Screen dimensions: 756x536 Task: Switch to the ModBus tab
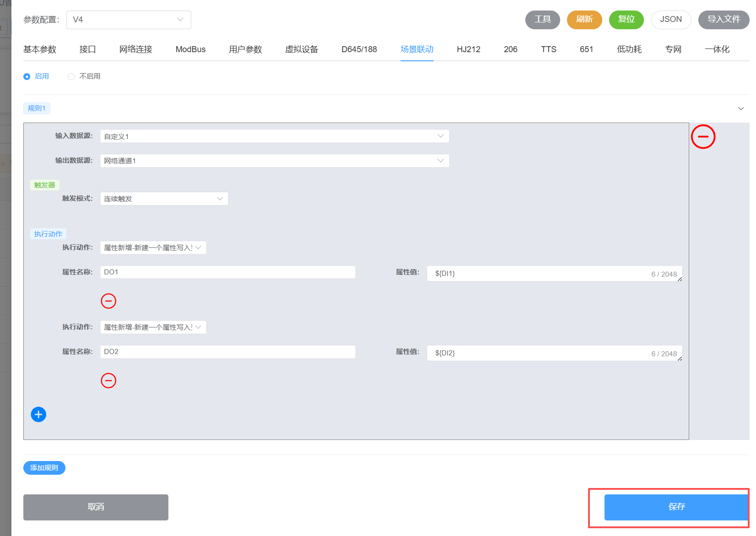click(x=190, y=49)
